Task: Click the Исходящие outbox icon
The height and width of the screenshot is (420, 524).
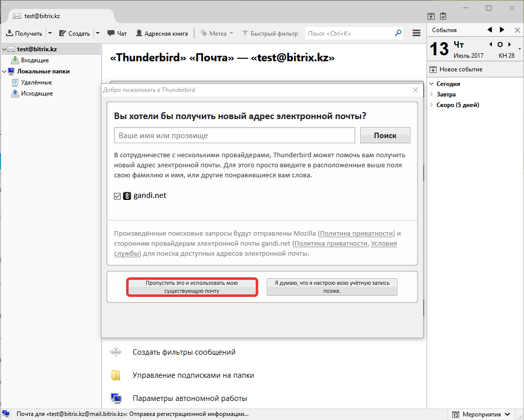Action: coord(15,93)
